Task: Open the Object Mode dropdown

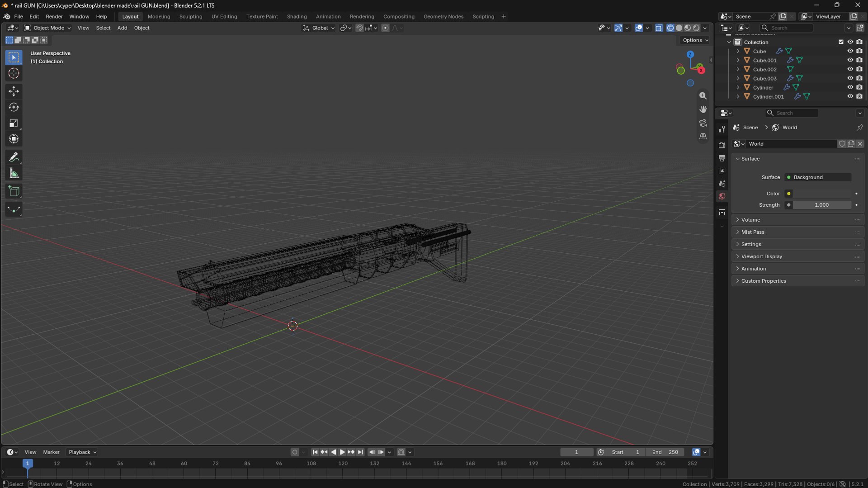Action: click(x=47, y=28)
